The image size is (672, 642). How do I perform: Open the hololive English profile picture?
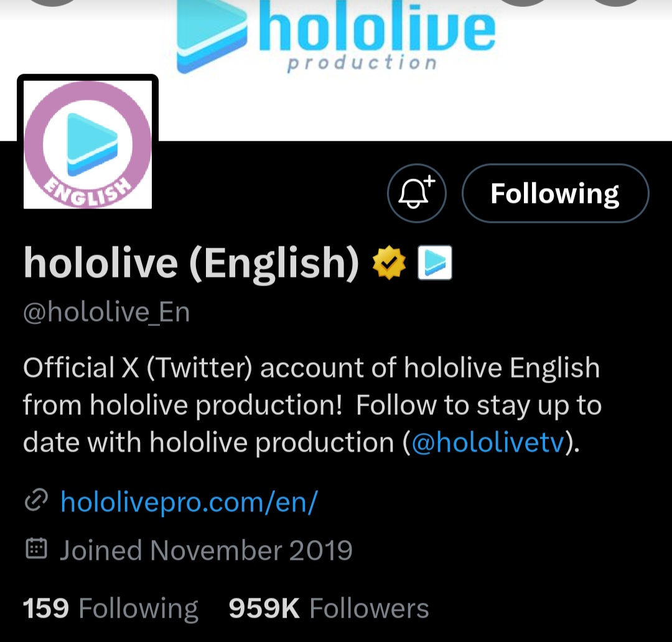click(88, 144)
